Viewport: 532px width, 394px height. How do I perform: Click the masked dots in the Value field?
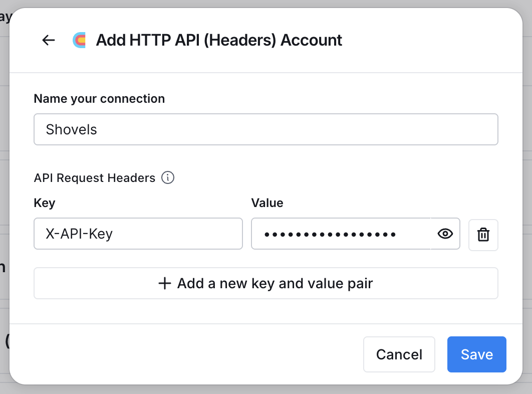click(330, 234)
